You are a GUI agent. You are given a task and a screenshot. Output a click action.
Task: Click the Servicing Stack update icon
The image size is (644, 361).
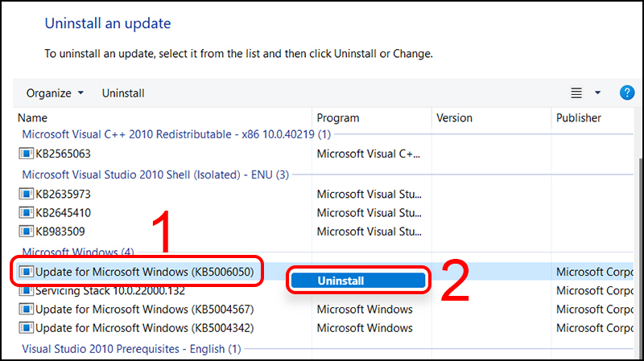27,290
